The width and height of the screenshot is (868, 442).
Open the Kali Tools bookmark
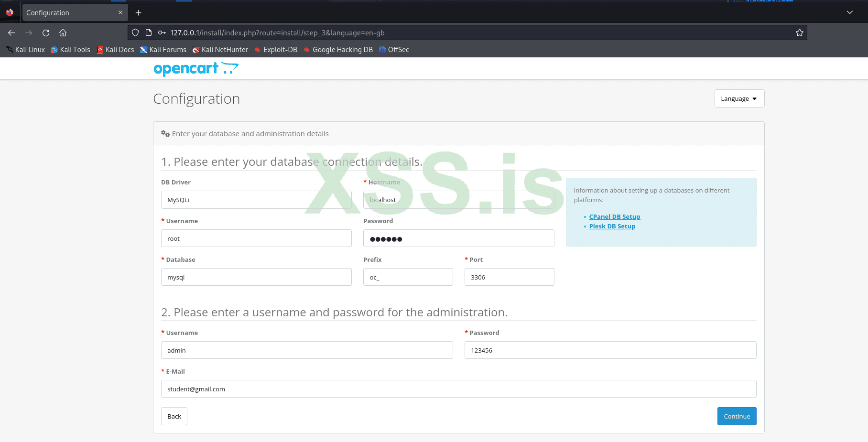click(71, 50)
